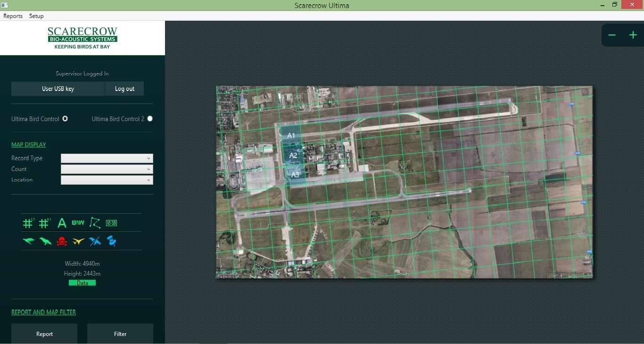Select the polygon route drawing icon
Screen dimensions: 644x344
(95, 223)
